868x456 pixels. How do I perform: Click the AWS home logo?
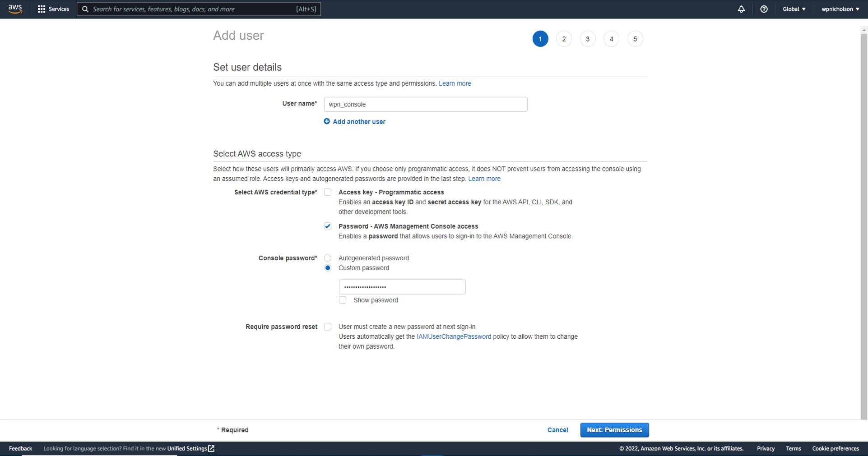15,9
